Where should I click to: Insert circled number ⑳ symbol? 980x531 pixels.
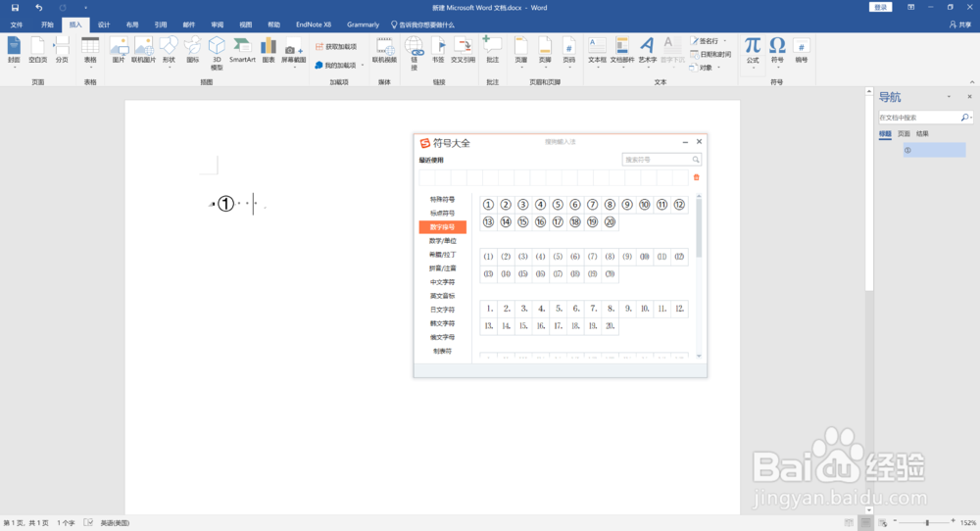610,221
